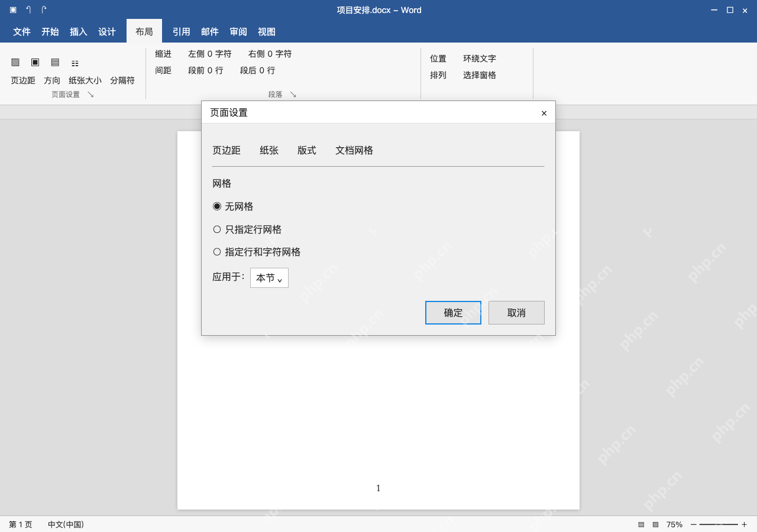Open 纸张大小 size dropdown label
757x532 pixels.
85,80
